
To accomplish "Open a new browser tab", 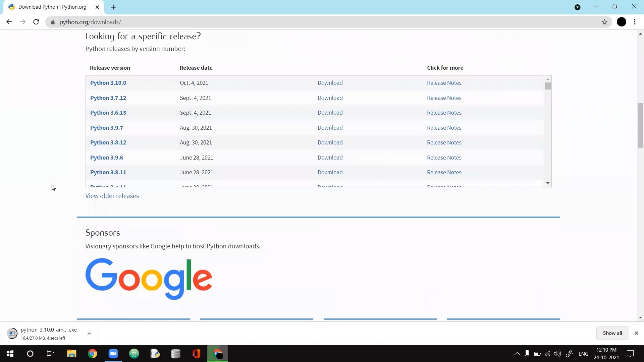I will (x=113, y=7).
